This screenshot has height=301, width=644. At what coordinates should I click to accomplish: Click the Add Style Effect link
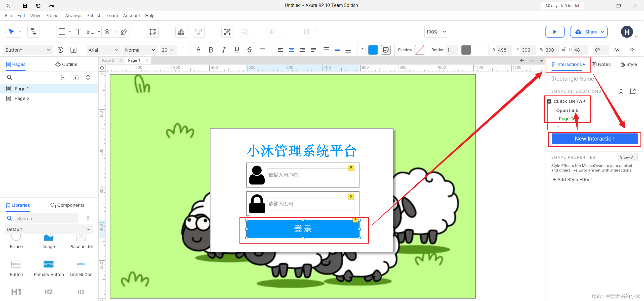[572, 179]
